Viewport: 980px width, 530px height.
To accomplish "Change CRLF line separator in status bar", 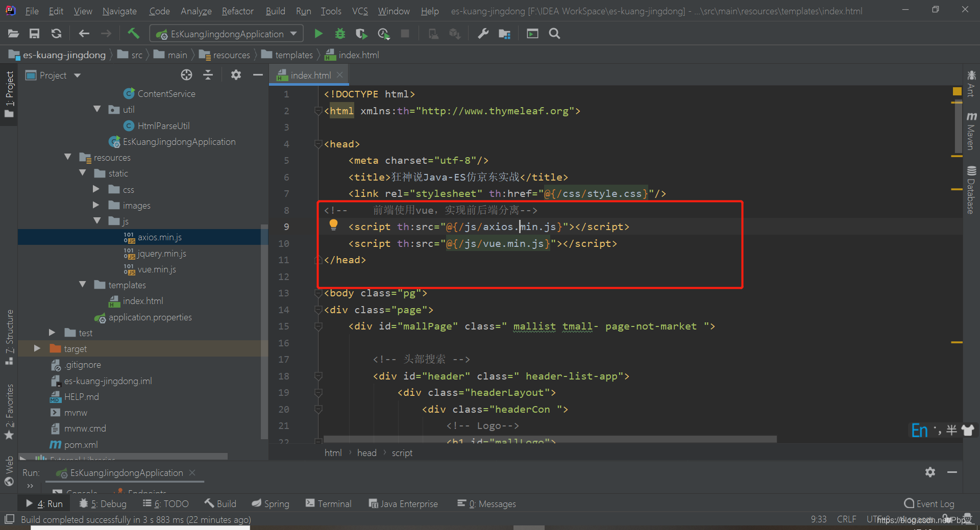I will (x=846, y=519).
